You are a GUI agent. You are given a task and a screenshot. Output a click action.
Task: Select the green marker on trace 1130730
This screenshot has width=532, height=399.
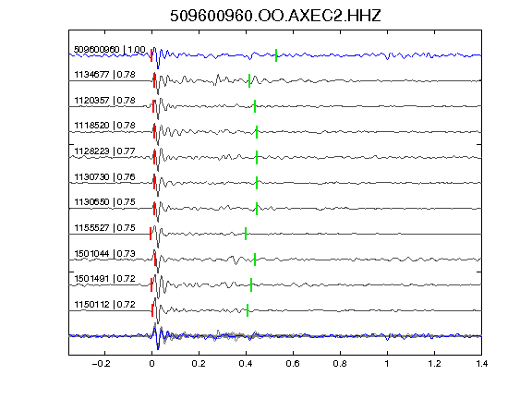257,183
